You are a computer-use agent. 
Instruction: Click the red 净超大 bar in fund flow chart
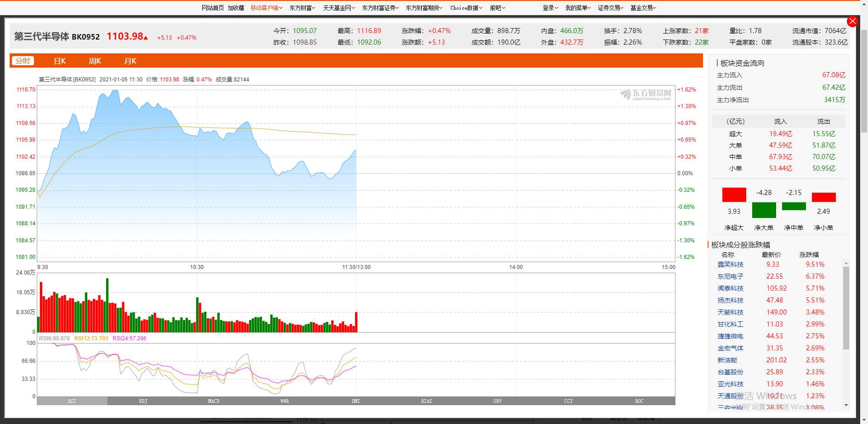[x=734, y=195]
